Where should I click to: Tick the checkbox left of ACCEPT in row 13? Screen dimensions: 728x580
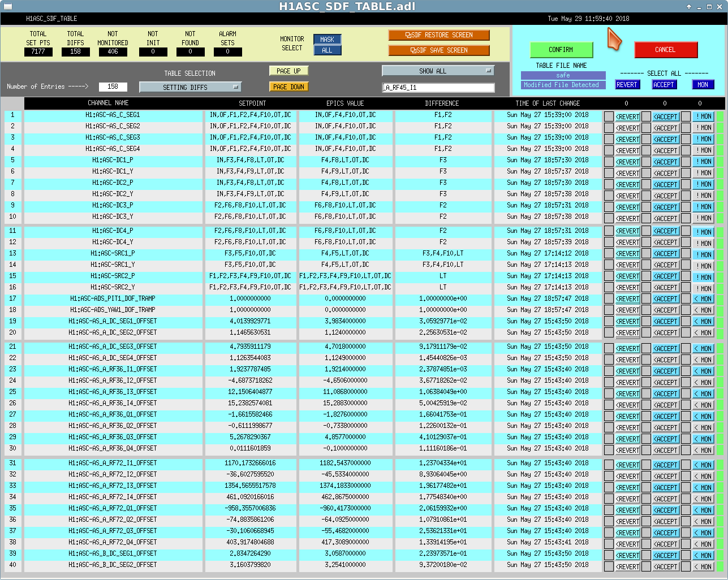[x=646, y=254]
